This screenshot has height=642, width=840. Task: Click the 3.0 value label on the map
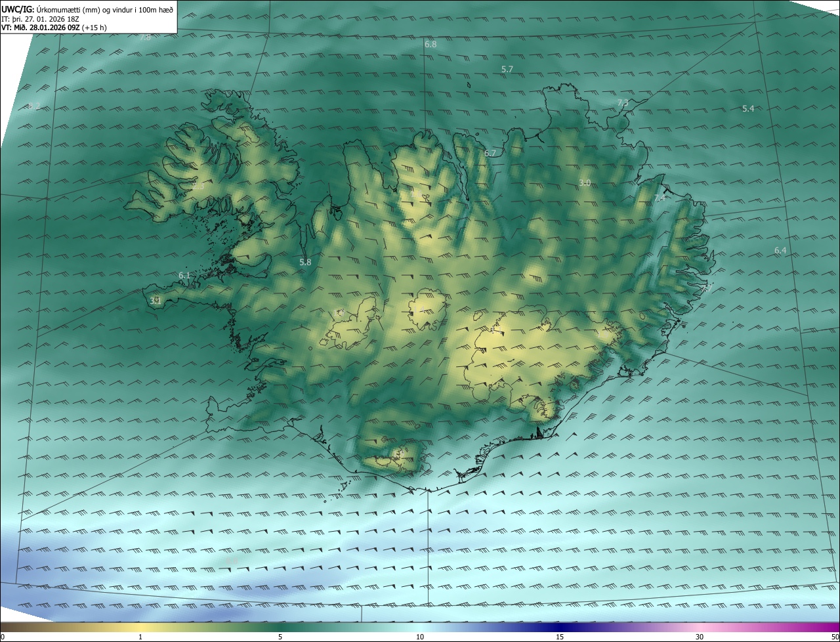pyautogui.click(x=585, y=182)
